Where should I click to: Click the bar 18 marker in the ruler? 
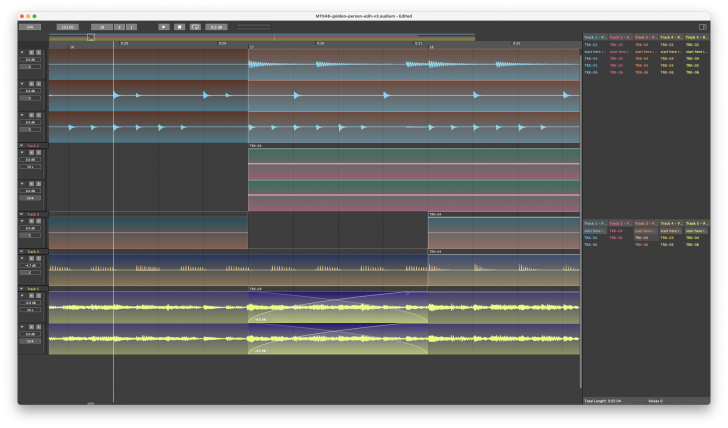point(431,47)
